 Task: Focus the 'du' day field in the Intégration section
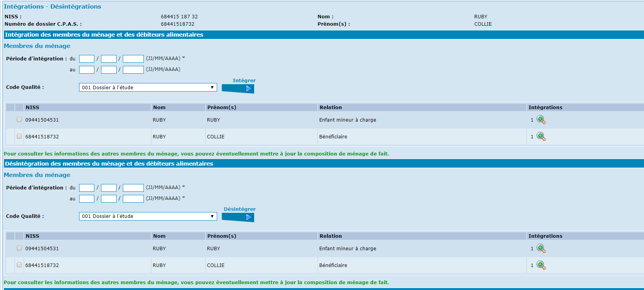(x=87, y=59)
